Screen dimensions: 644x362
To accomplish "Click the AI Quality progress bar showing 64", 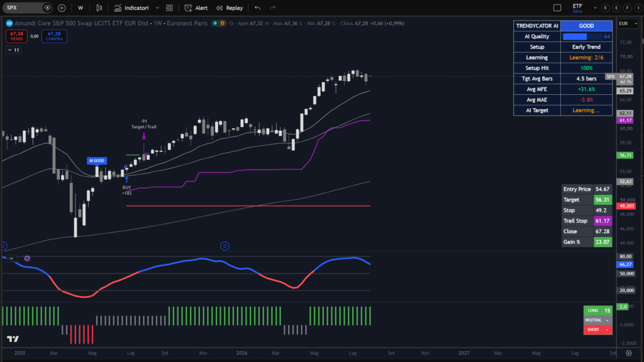I will tap(586, 36).
